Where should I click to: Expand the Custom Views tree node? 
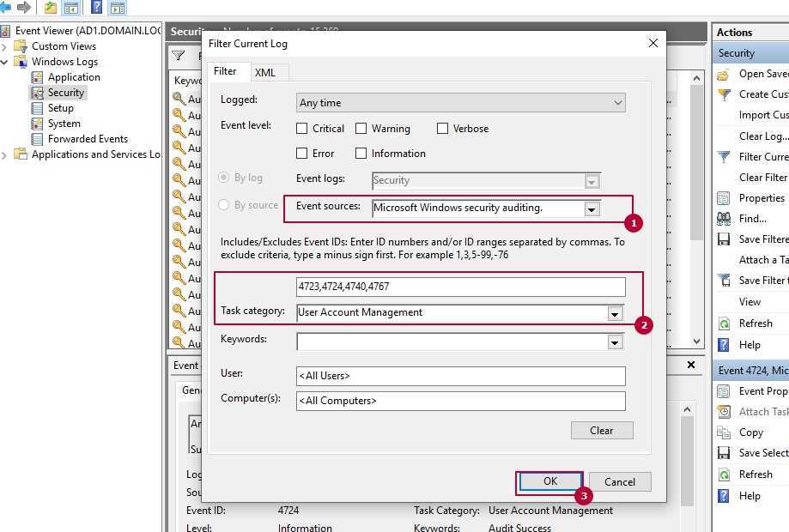click(4, 47)
